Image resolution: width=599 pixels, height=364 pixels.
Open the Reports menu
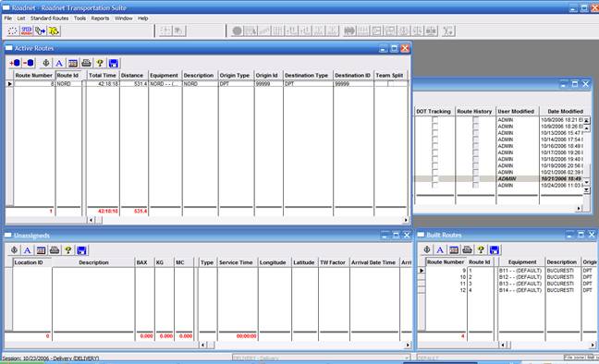100,18
